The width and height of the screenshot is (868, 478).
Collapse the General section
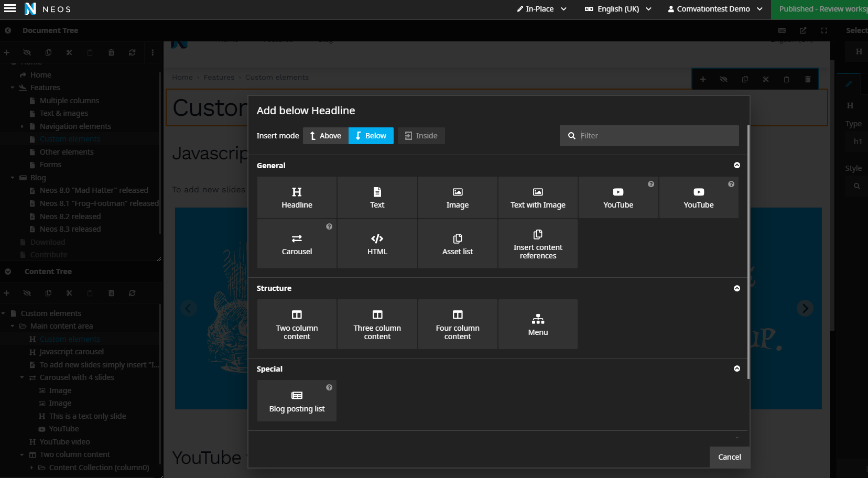[736, 166]
